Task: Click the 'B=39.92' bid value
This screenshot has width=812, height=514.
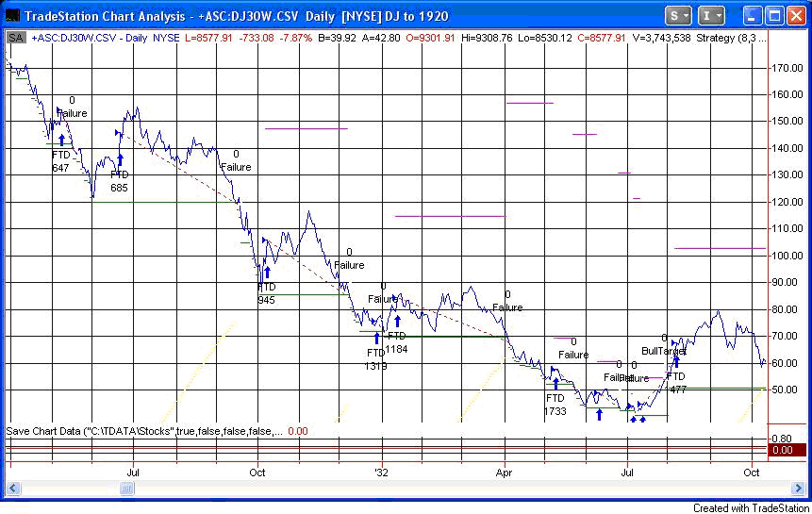Action: pyautogui.click(x=337, y=38)
